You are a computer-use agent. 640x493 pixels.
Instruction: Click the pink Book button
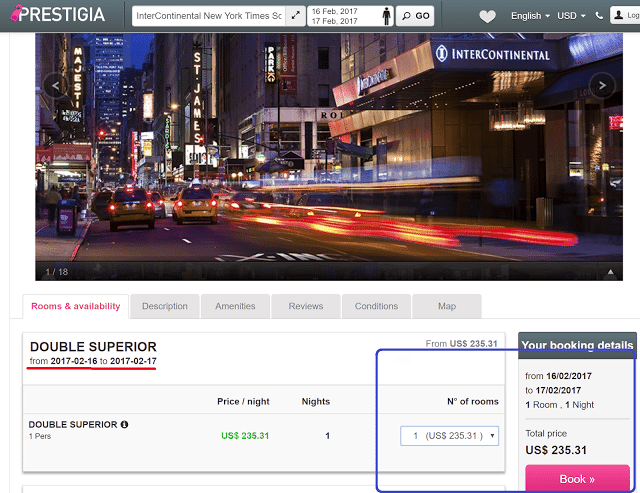pos(577,479)
